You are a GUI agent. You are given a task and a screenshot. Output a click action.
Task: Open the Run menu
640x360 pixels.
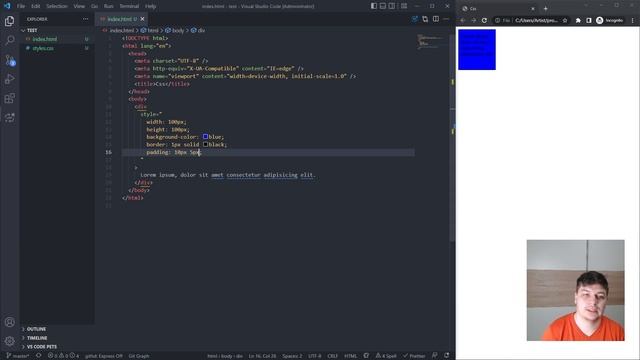click(x=109, y=6)
